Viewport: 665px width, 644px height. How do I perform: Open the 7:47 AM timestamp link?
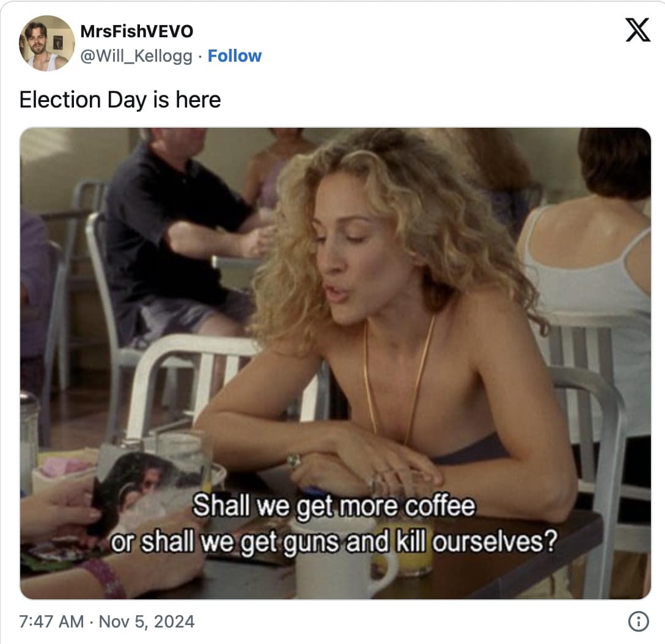pyautogui.click(x=52, y=621)
